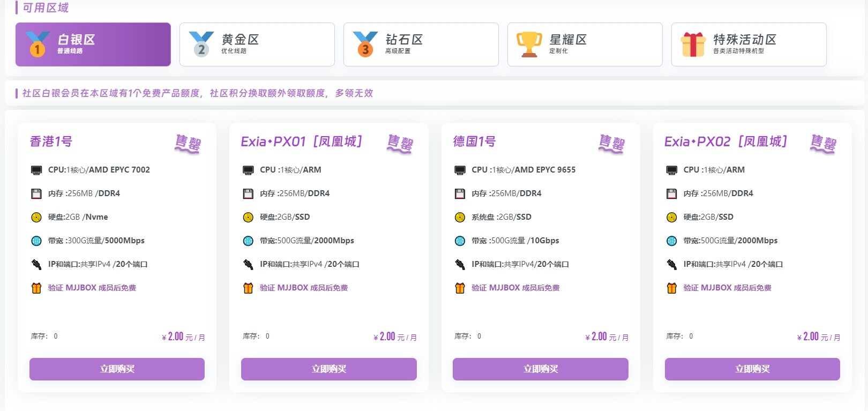Screen dimensions: 868x411
Task: Click 立即购买 for Exia·PX01
Action: (329, 369)
